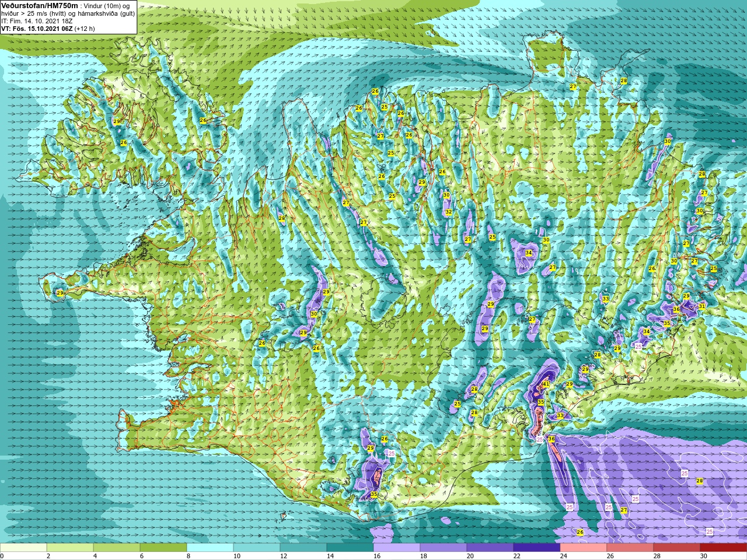
Task: Click the 18–20 m/s purple legend swatch
Action: 444,548
